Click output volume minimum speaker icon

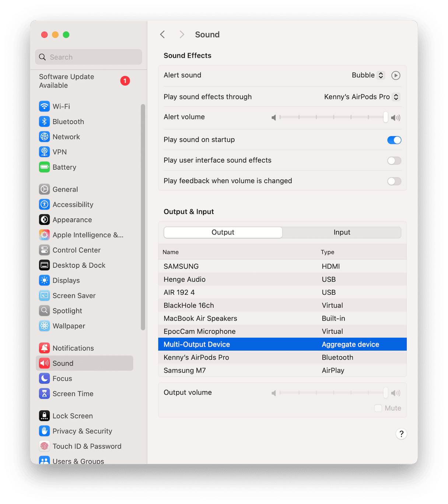274,393
